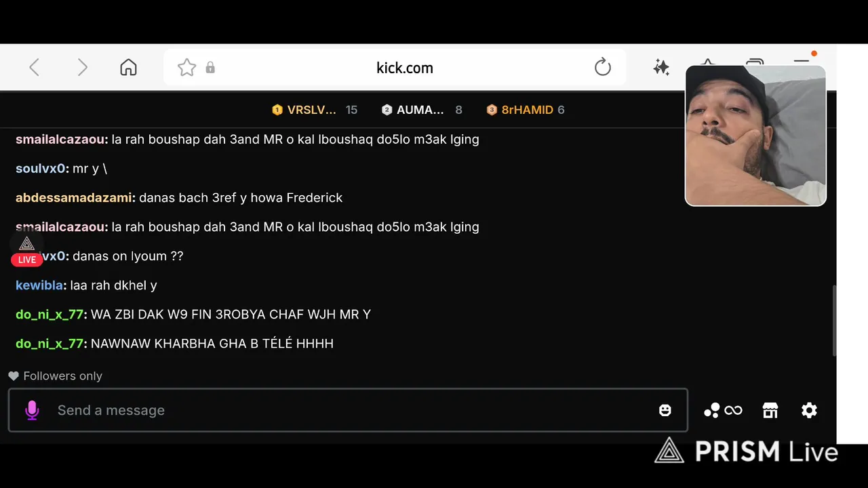Focus the Send a message field
The image size is (868, 488).
[348, 410]
